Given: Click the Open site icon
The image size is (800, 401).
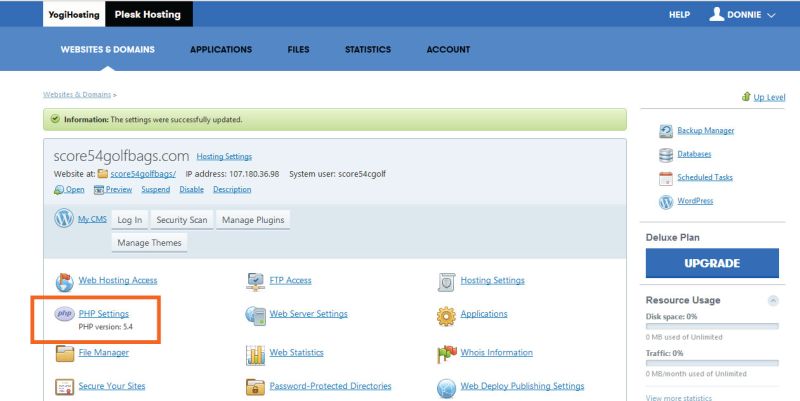Looking at the screenshot, I should pos(59,190).
